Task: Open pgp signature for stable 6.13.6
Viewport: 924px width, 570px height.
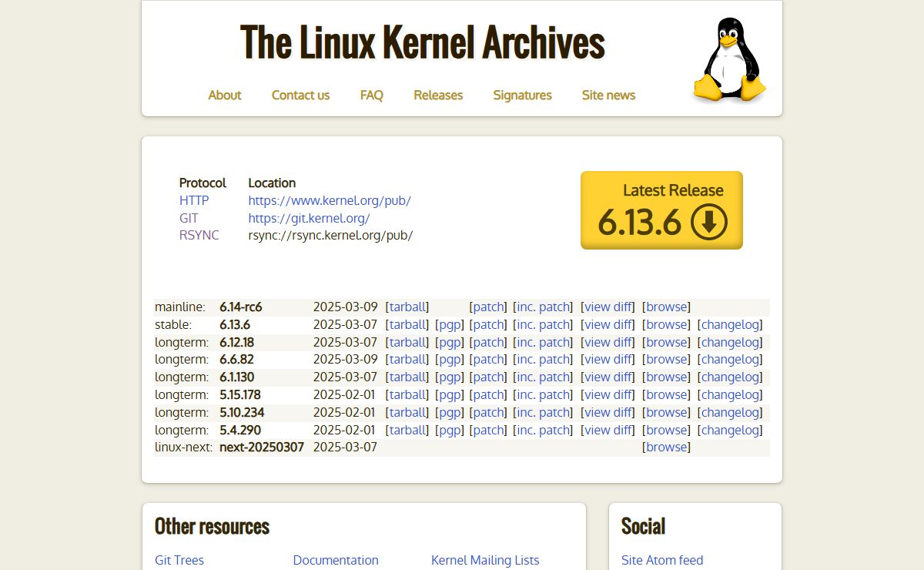Action: 450,324
